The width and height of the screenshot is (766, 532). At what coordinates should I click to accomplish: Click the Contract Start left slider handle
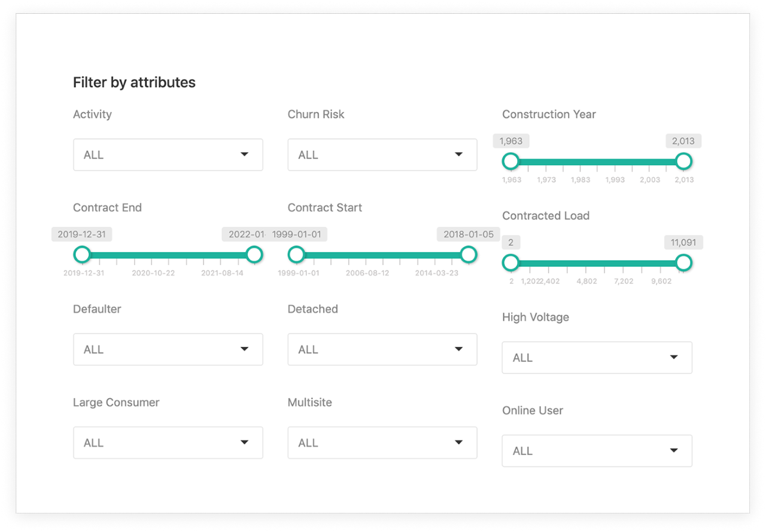click(296, 254)
